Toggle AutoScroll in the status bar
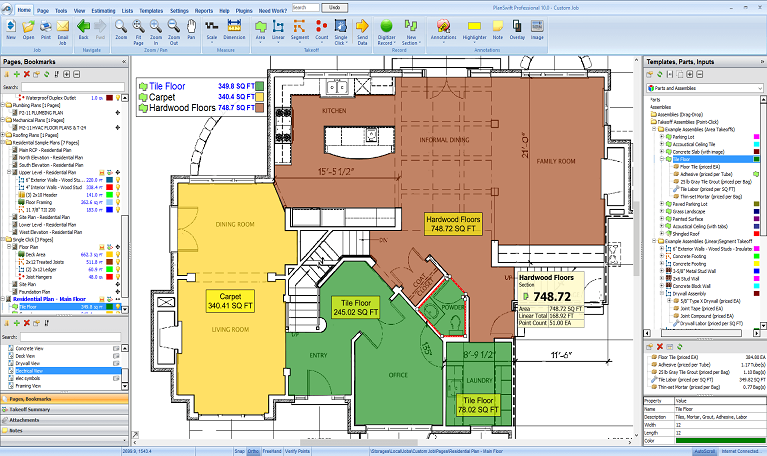Screen dimensions: 767x456 705,451
